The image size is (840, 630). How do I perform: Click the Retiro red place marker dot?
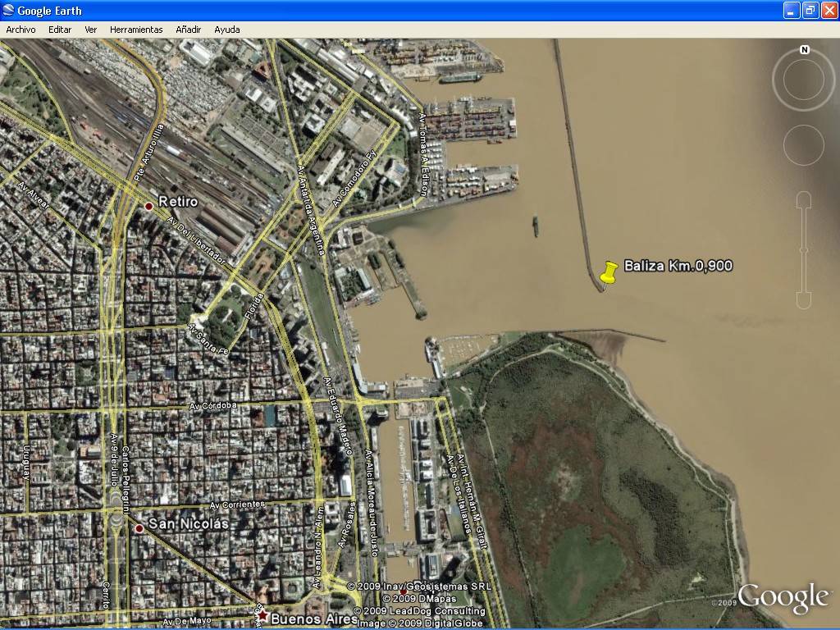[149, 206]
